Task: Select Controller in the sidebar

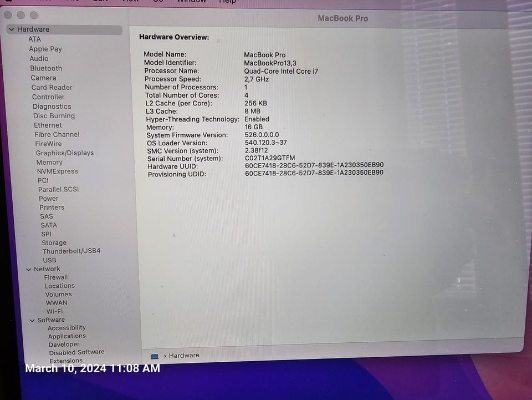Action: 48,97
